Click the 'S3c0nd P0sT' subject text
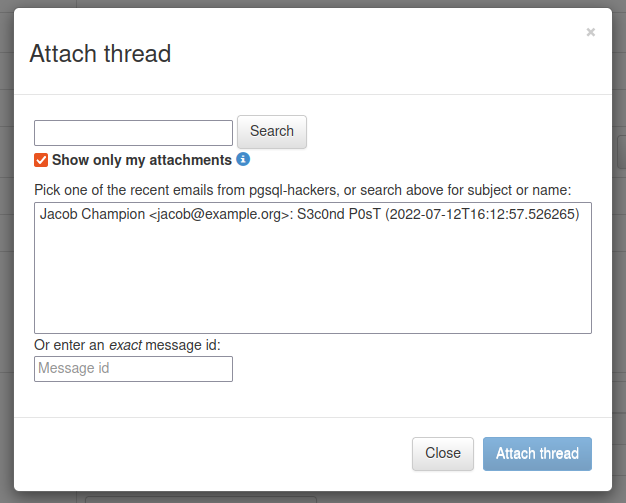 pos(339,214)
